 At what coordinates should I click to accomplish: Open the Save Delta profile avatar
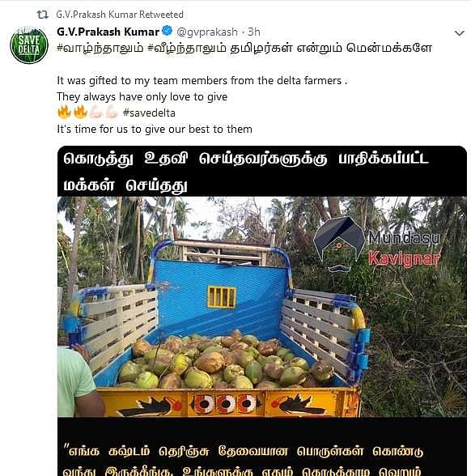coord(29,45)
